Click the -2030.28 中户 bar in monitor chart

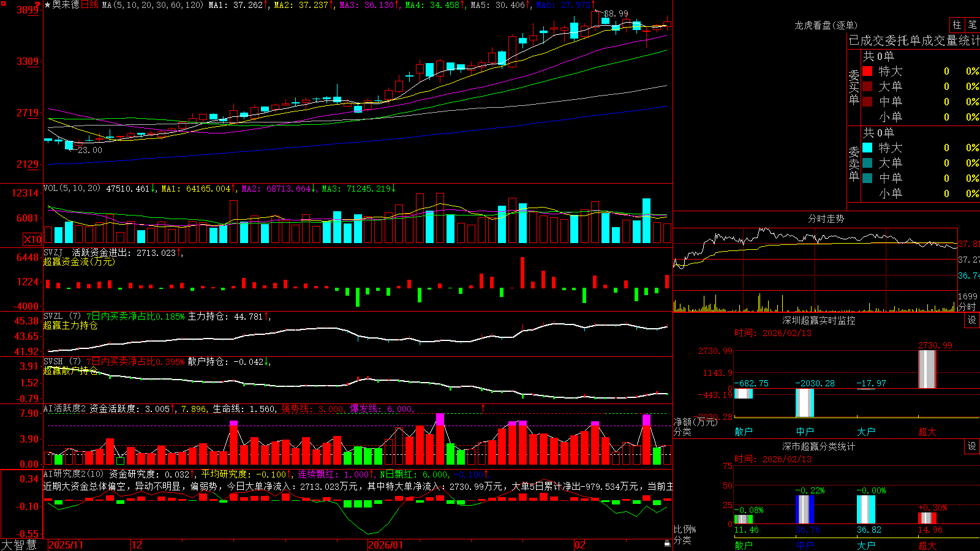point(805,402)
